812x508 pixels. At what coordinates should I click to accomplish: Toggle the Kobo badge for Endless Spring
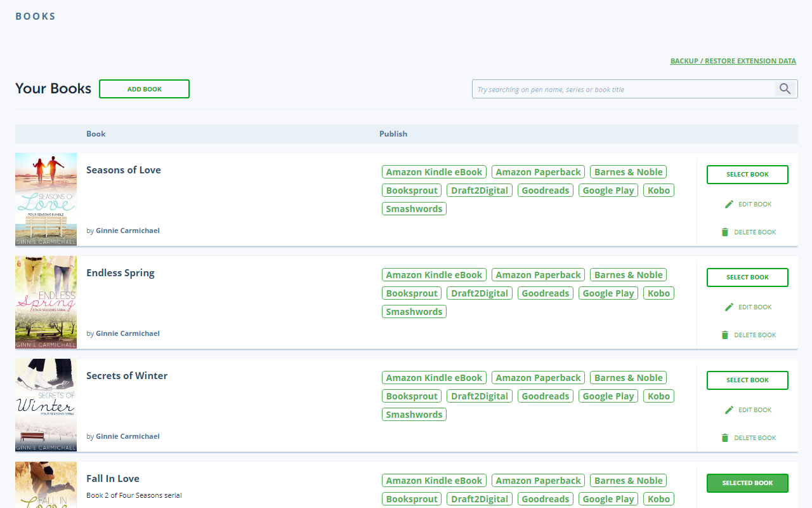(x=658, y=293)
